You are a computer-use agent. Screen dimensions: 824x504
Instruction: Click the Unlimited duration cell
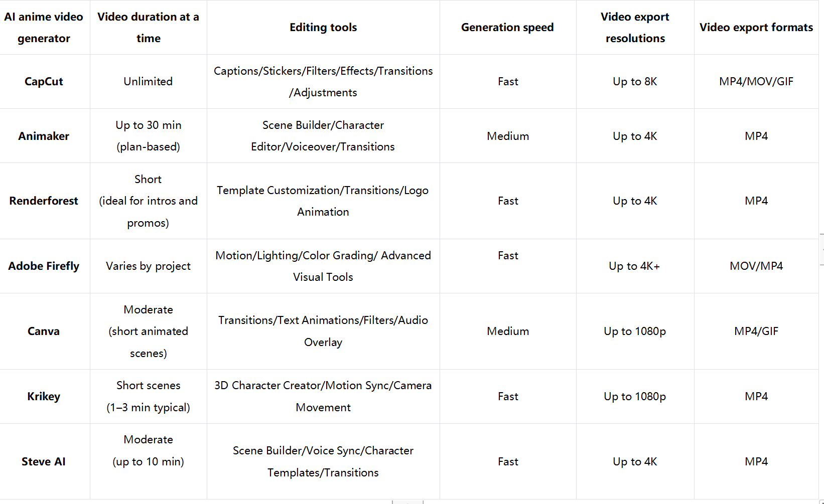pyautogui.click(x=148, y=82)
